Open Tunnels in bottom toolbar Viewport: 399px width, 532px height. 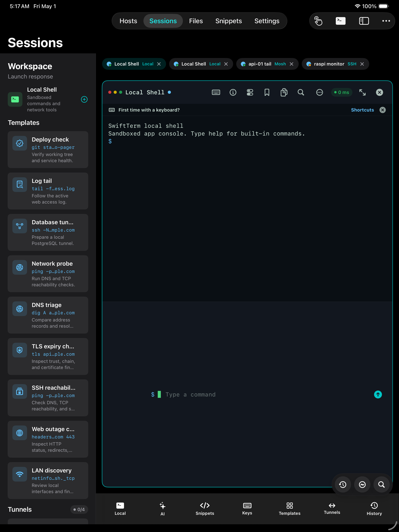[x=332, y=508]
